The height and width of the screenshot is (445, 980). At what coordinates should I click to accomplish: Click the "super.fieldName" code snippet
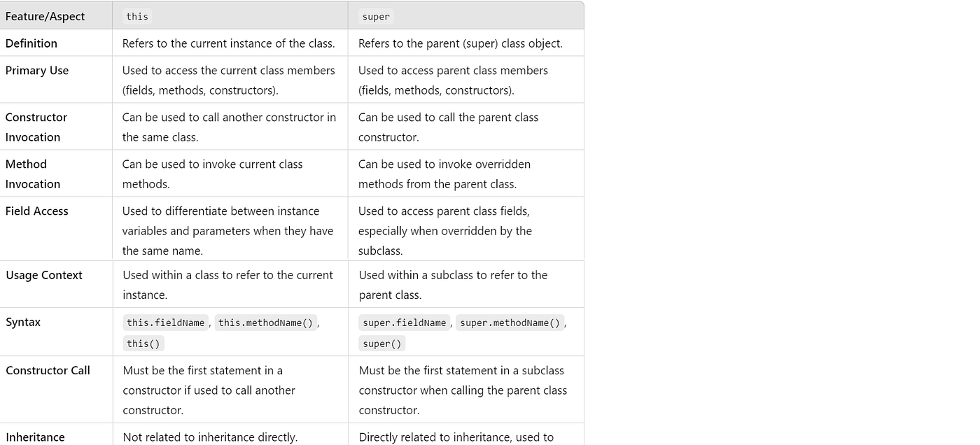tap(404, 323)
